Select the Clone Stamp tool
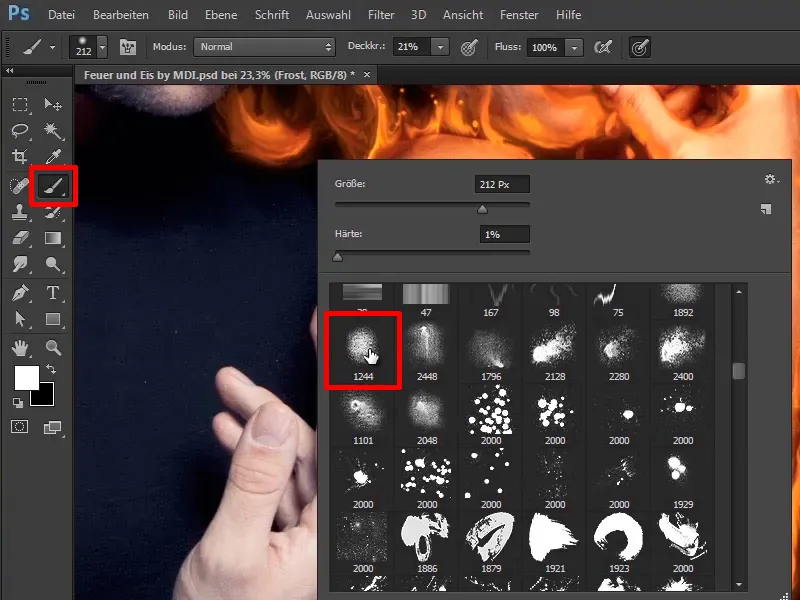 (20, 212)
